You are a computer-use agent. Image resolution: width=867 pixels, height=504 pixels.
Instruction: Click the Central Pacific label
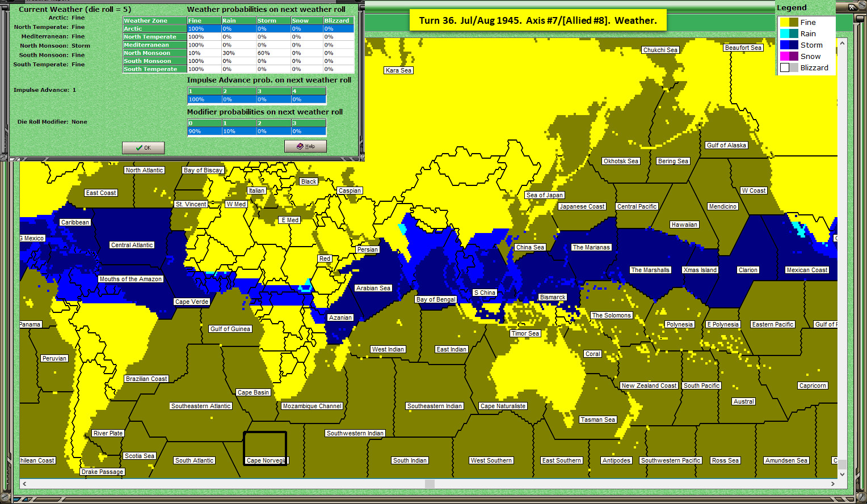pos(637,206)
